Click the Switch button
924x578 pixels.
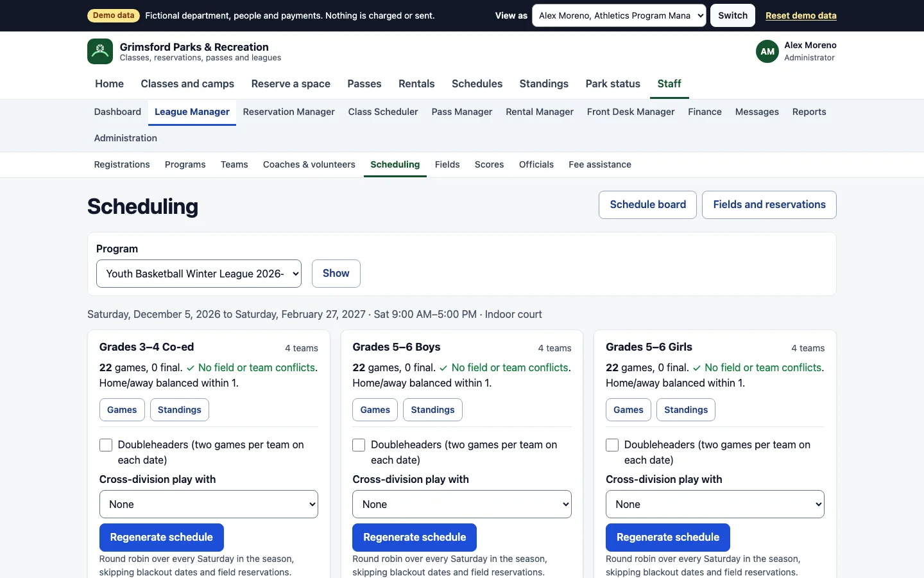pos(733,15)
